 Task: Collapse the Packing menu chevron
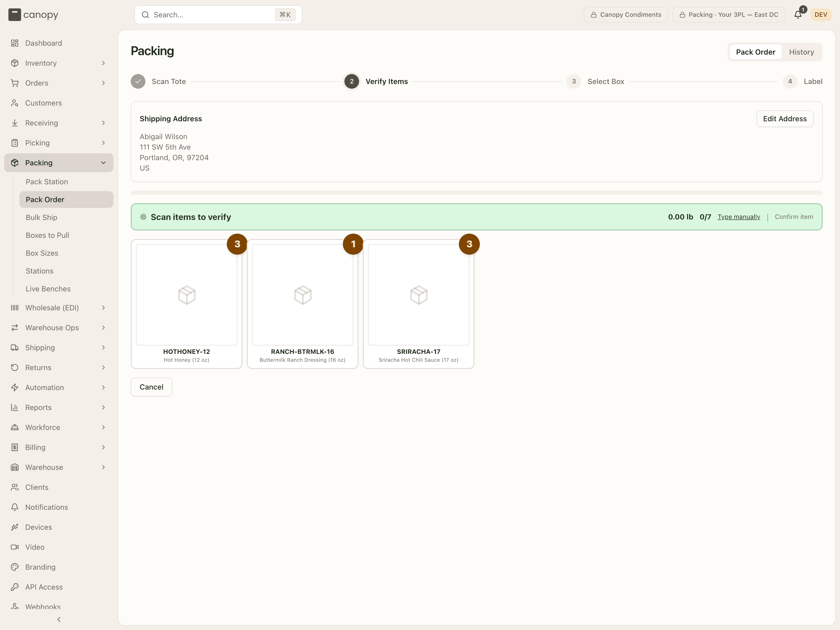[103, 162]
